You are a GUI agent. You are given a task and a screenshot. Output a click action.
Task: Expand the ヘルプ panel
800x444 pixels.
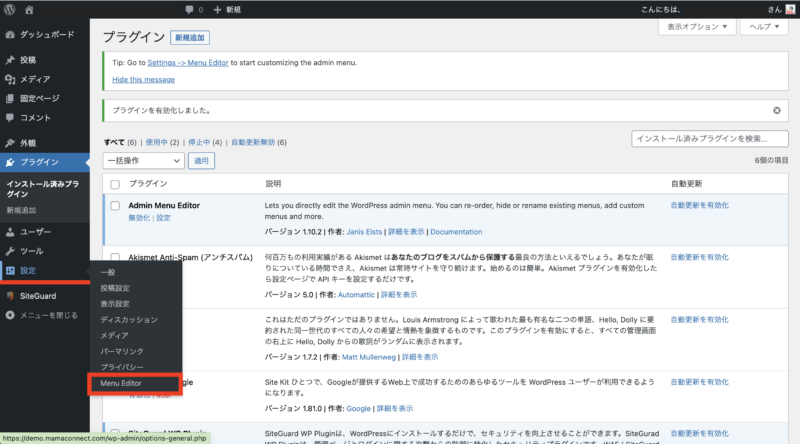click(764, 27)
